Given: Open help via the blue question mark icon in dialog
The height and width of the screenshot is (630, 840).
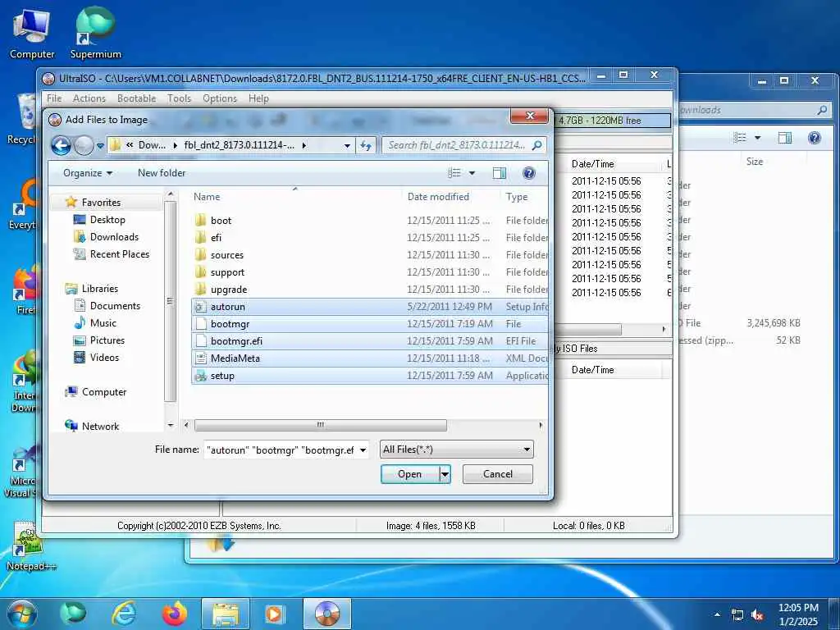Looking at the screenshot, I should point(529,173).
